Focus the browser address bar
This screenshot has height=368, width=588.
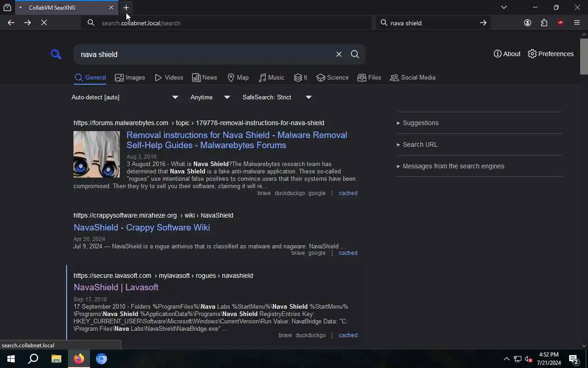(x=226, y=23)
